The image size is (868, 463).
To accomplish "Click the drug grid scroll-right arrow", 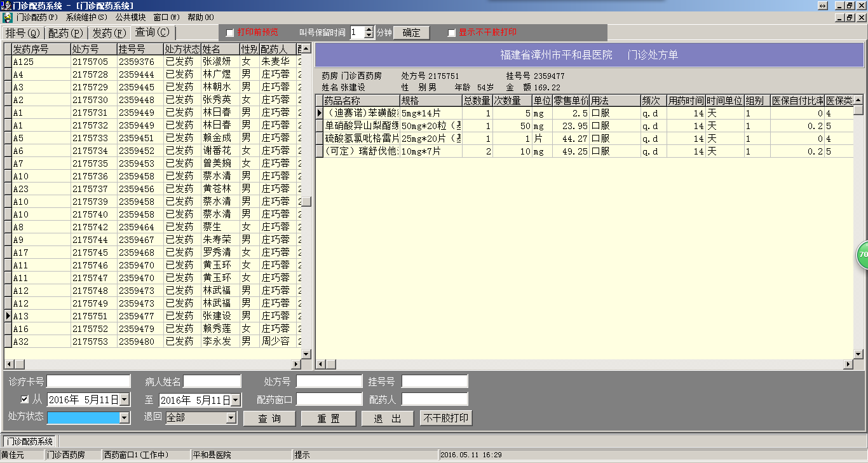I will (848, 364).
